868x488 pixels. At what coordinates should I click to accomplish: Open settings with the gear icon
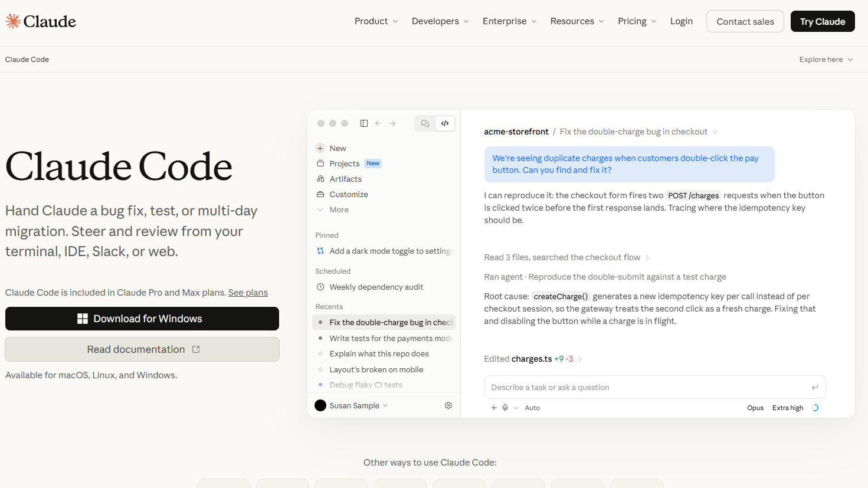(448, 405)
